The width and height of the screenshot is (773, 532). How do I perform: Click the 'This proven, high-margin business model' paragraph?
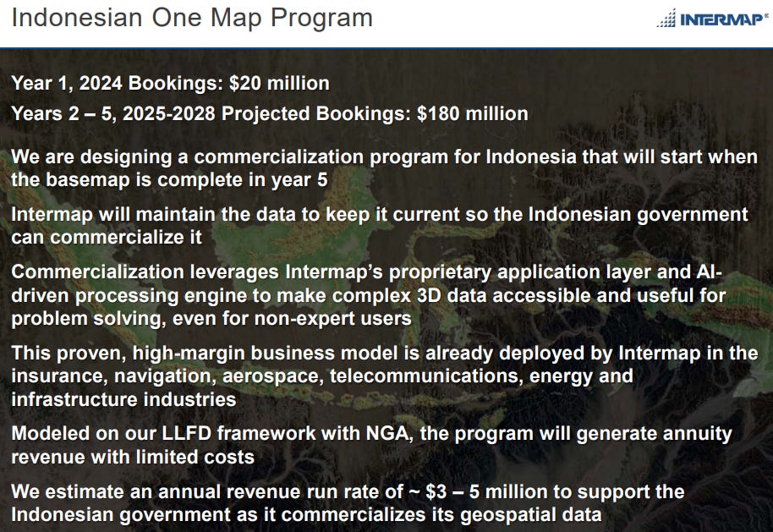coord(384,376)
